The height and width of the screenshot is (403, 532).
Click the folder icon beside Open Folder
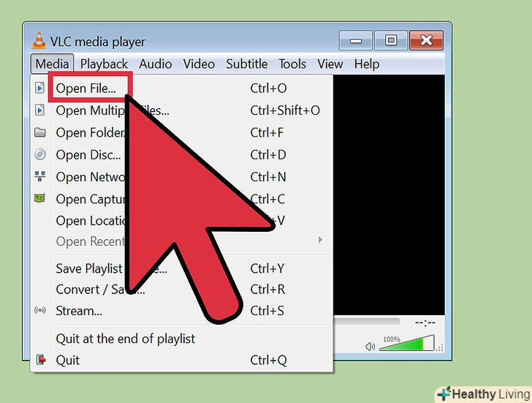(x=40, y=132)
